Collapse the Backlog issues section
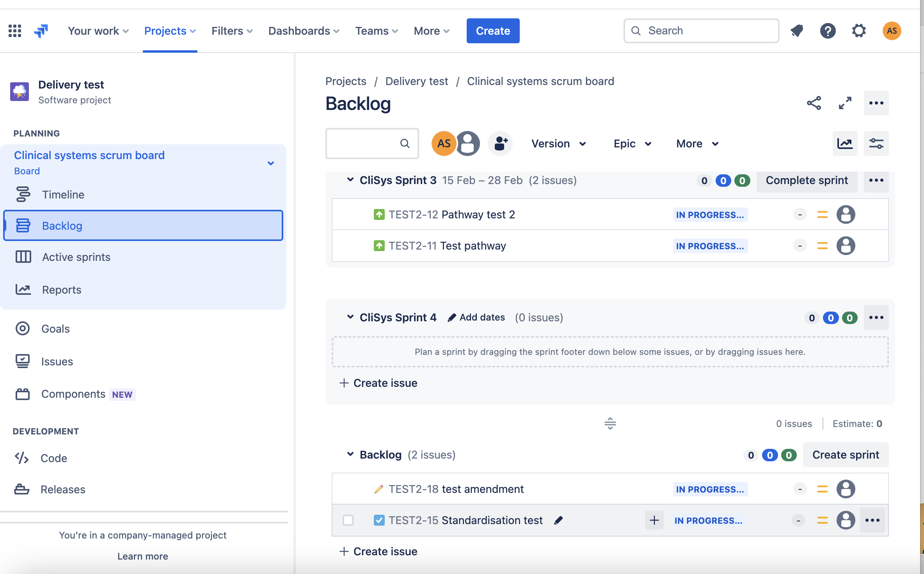Viewport: 924px width, 574px height. point(350,454)
